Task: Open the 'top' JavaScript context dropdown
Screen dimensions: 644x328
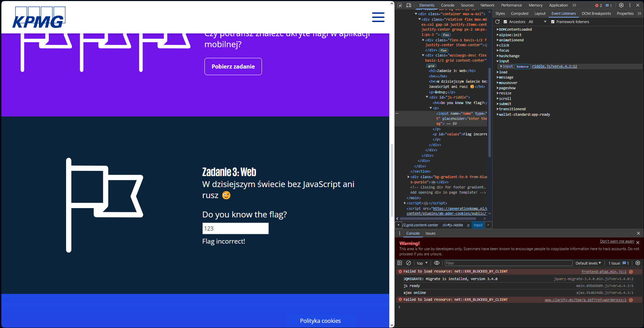Action: coord(422,263)
